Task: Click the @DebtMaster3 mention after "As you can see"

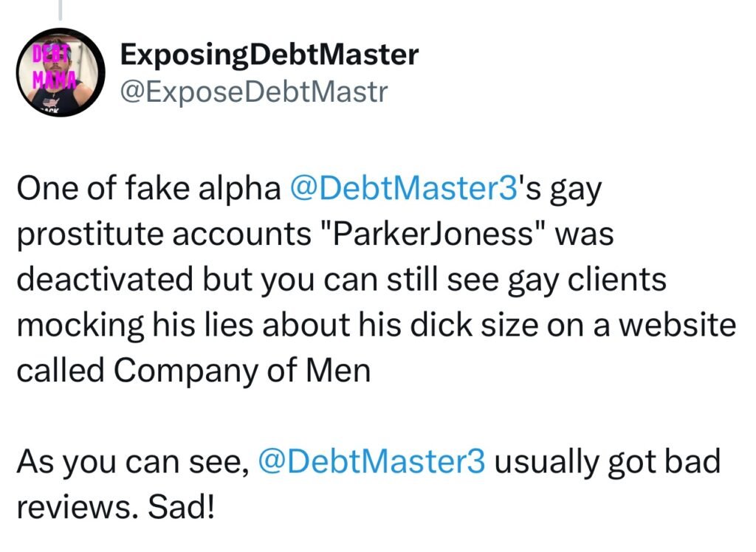Action: click(371, 461)
